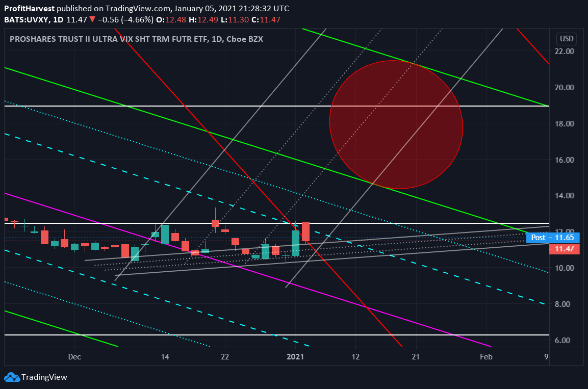Click the 18.00 price axis label
The height and width of the screenshot is (389, 588).
565,124
